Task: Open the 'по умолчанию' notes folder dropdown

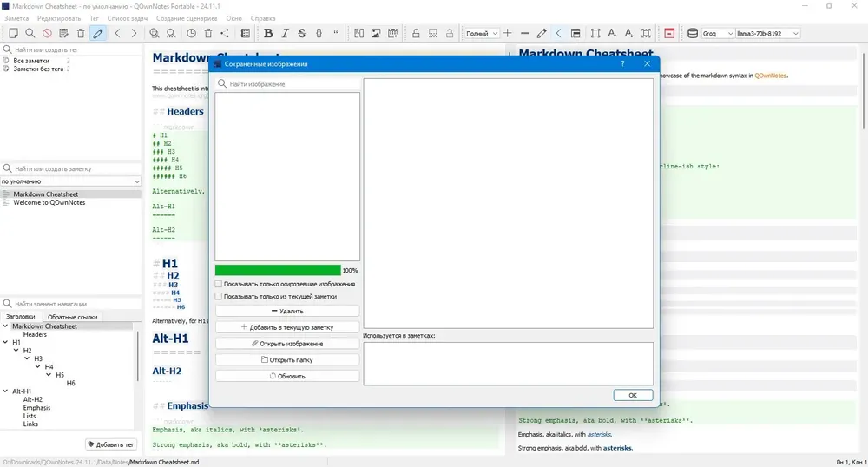Action: tap(71, 181)
